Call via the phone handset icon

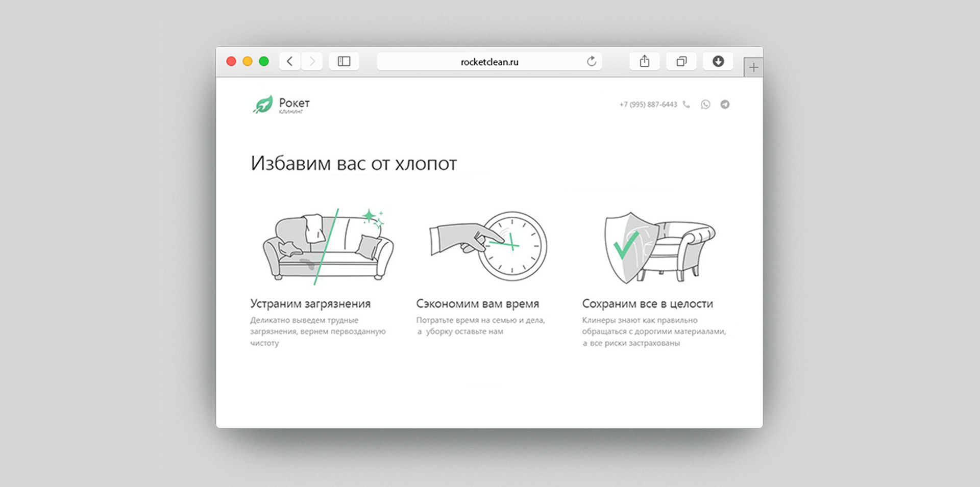687,105
